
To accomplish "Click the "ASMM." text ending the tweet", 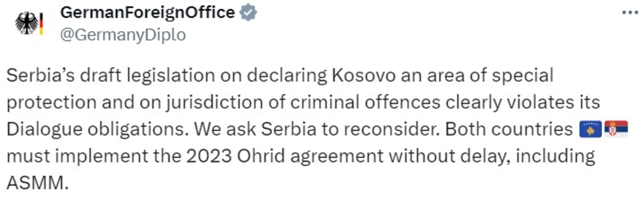I will pyautogui.click(x=38, y=183).
